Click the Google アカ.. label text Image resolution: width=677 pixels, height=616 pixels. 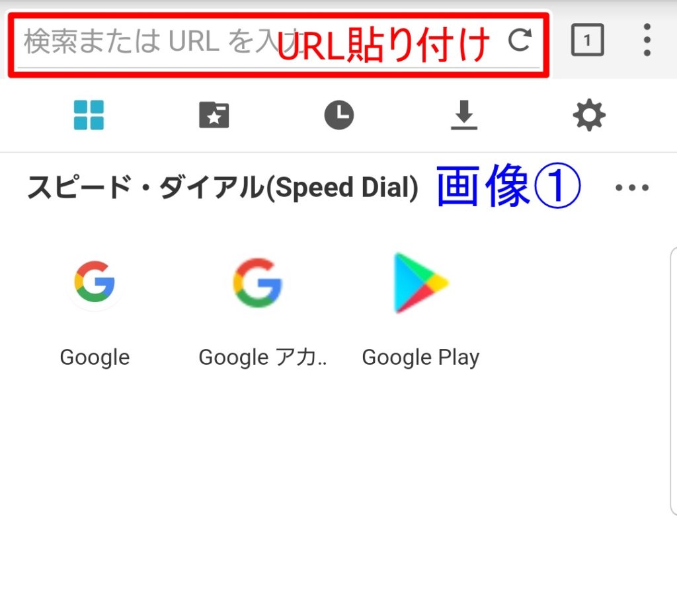click(262, 358)
